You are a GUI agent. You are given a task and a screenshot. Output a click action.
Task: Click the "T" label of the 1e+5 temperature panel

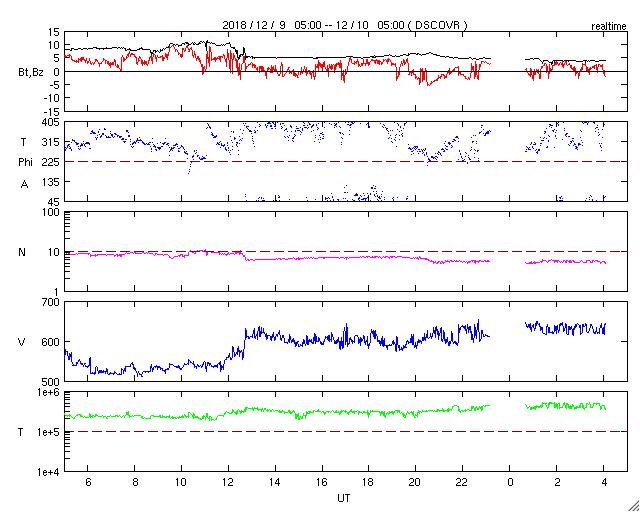tap(21, 432)
